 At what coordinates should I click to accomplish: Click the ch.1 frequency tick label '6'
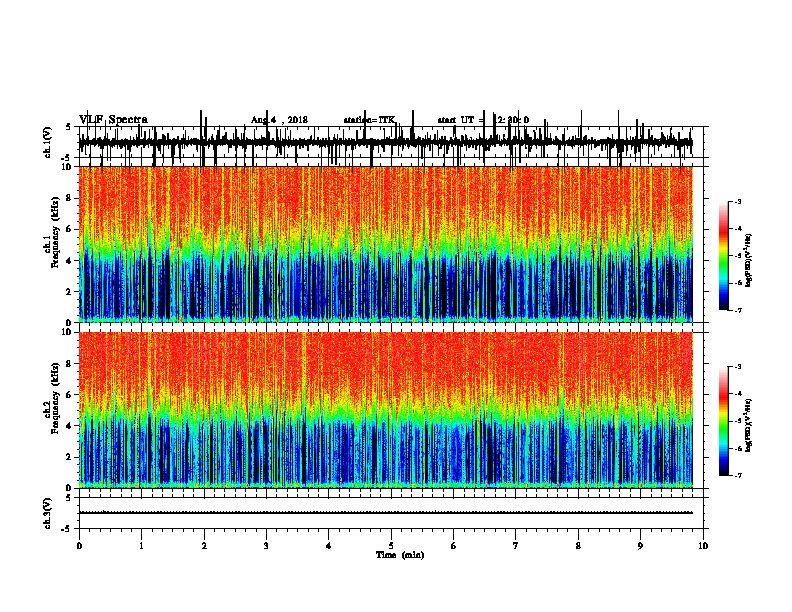(71, 229)
